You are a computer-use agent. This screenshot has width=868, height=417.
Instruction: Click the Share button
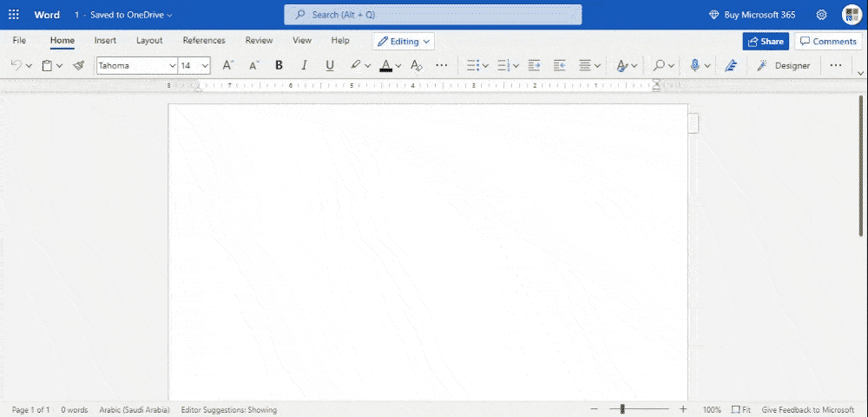[765, 42]
